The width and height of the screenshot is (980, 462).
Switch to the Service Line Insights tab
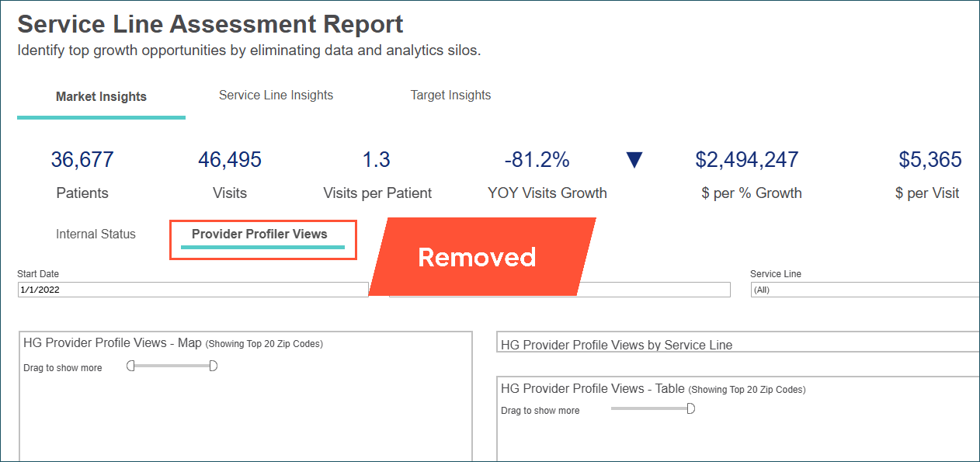(x=276, y=95)
